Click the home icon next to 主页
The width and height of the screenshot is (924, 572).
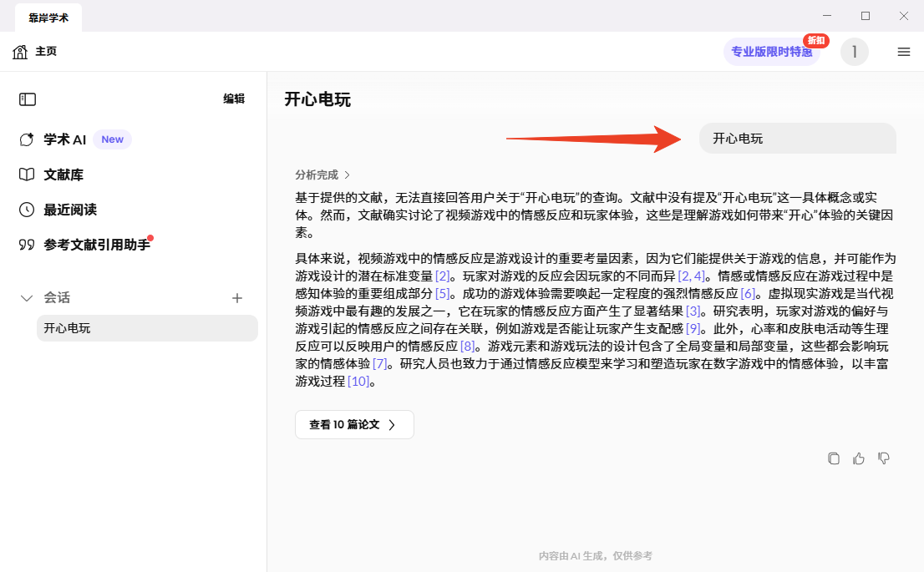tap(20, 52)
